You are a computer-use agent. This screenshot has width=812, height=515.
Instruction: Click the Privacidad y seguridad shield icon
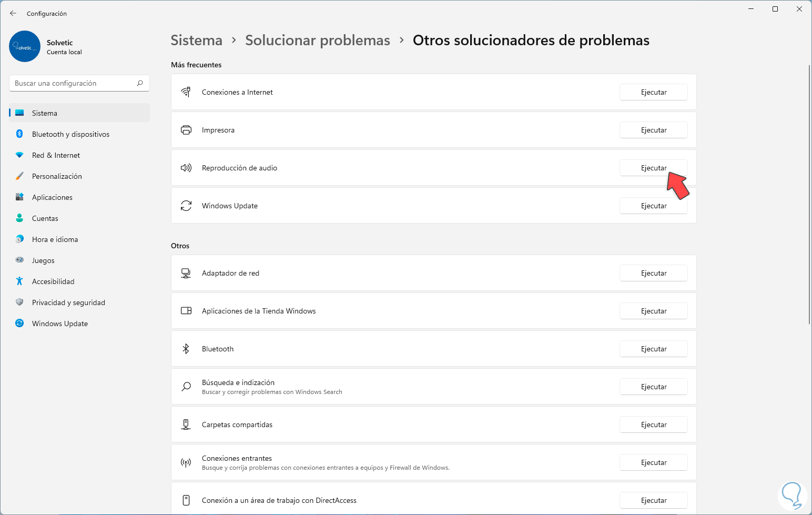[19, 302]
